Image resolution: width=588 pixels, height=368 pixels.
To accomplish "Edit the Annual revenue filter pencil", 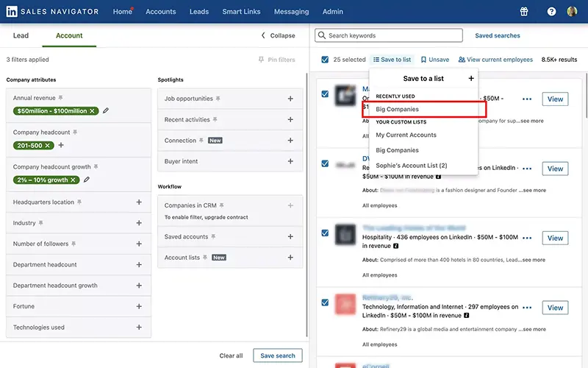I will click(106, 110).
